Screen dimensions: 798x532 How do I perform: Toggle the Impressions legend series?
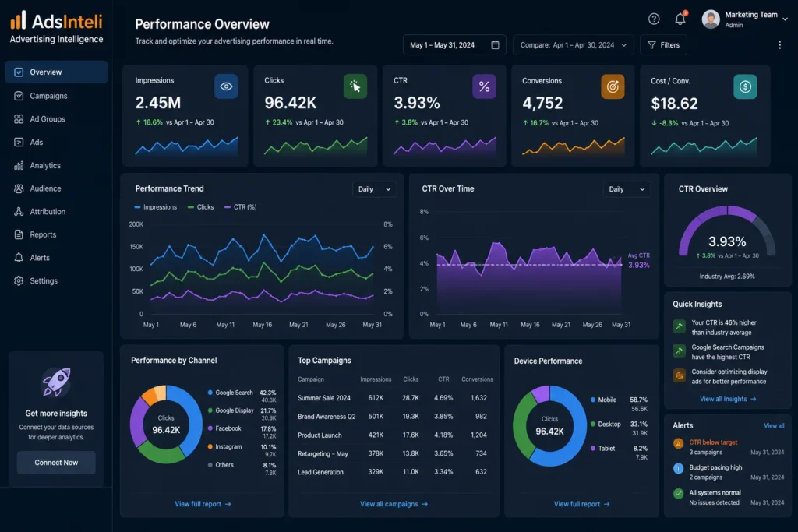coord(156,207)
